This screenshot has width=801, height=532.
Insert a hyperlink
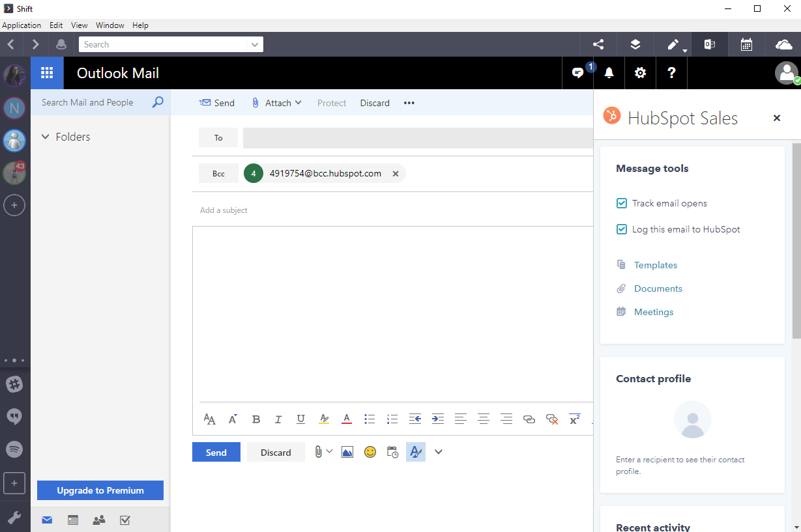[x=529, y=419]
